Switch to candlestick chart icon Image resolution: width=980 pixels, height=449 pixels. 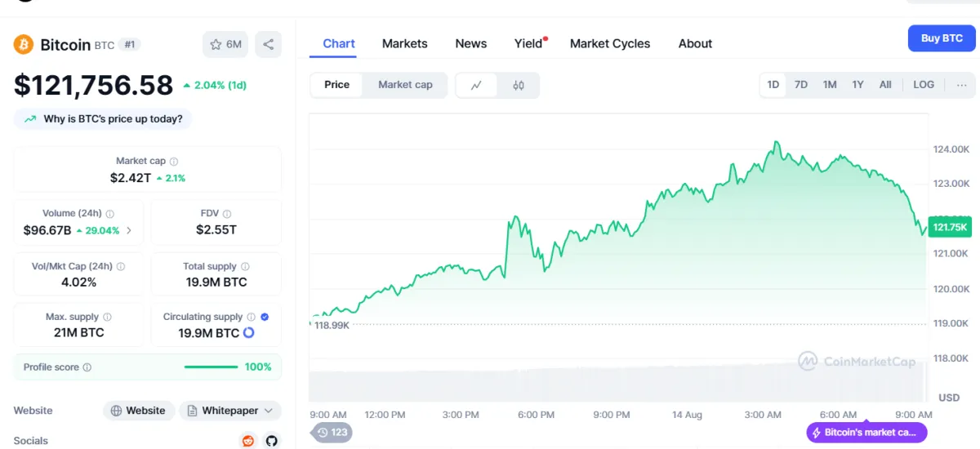[518, 85]
